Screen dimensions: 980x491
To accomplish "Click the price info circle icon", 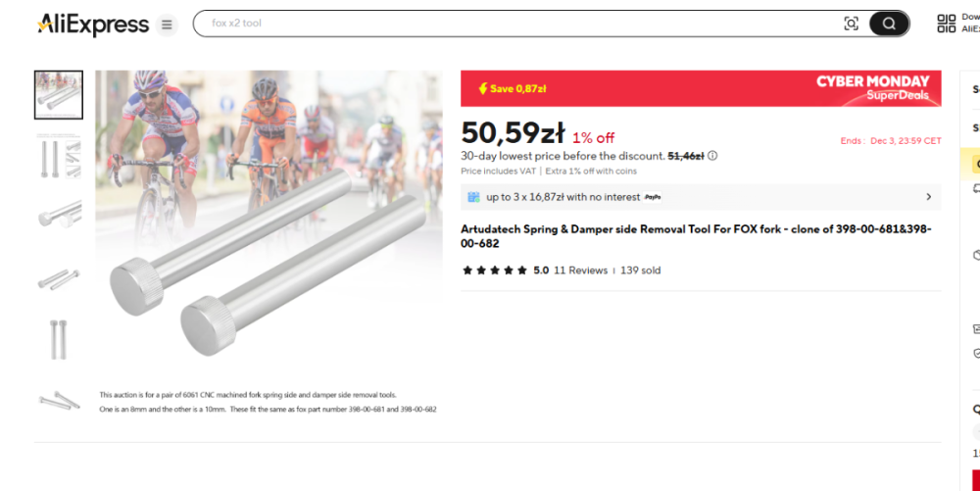I will (712, 156).
